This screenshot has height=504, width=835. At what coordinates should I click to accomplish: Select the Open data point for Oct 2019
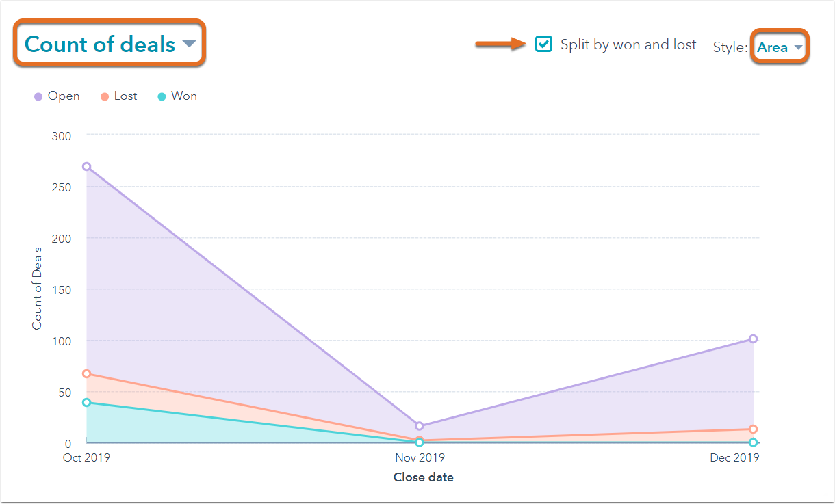click(x=86, y=167)
